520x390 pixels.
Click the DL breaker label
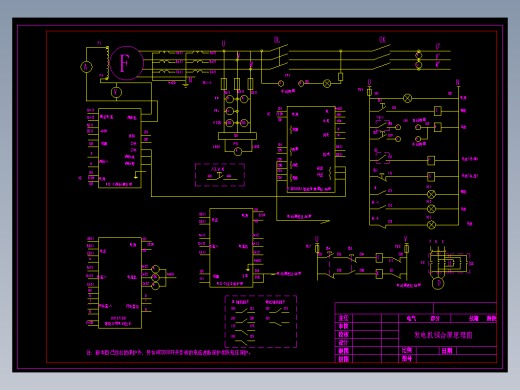pos(277,40)
